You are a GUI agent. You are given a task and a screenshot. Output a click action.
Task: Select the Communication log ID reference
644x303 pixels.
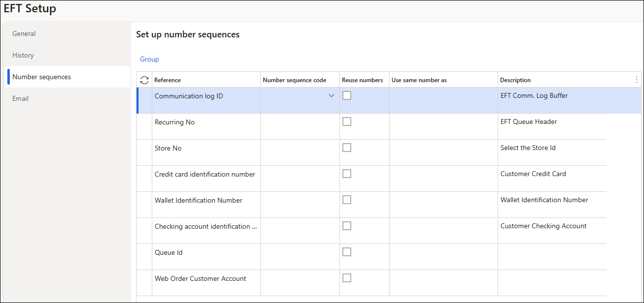[x=189, y=96]
